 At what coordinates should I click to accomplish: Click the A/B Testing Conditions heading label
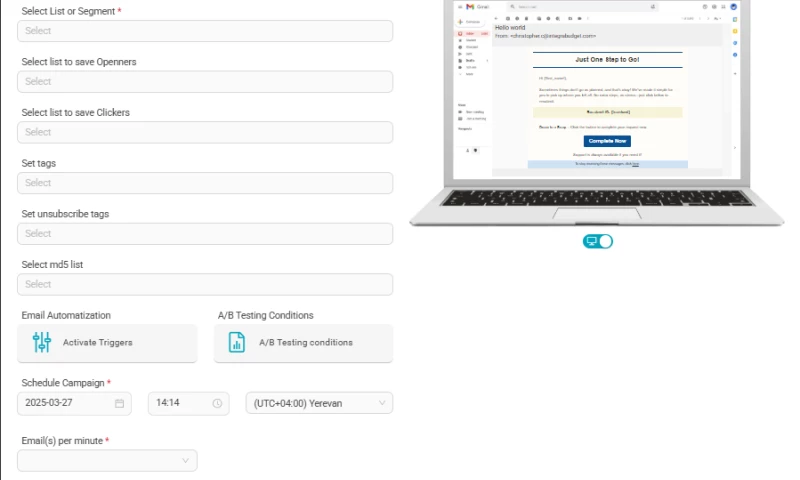(x=265, y=315)
